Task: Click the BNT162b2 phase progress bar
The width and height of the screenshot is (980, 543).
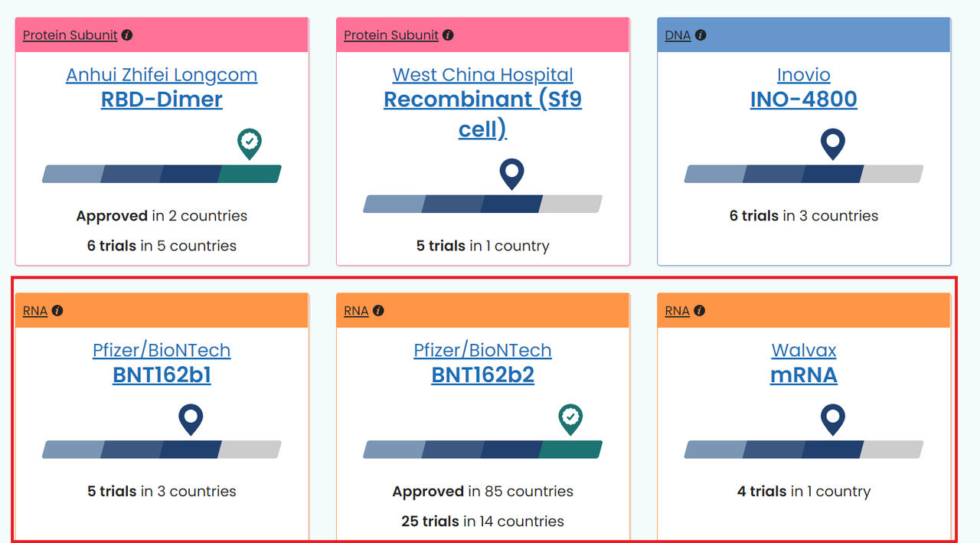Action: tap(482, 450)
